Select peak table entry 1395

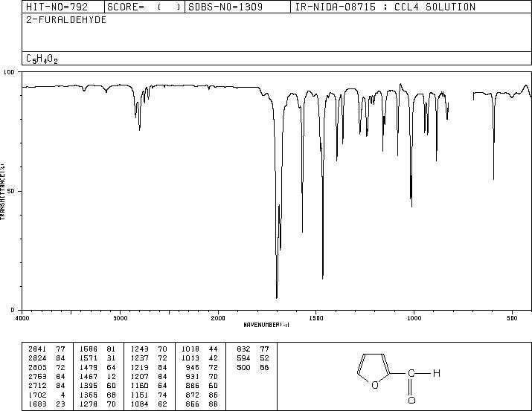[x=89, y=386]
